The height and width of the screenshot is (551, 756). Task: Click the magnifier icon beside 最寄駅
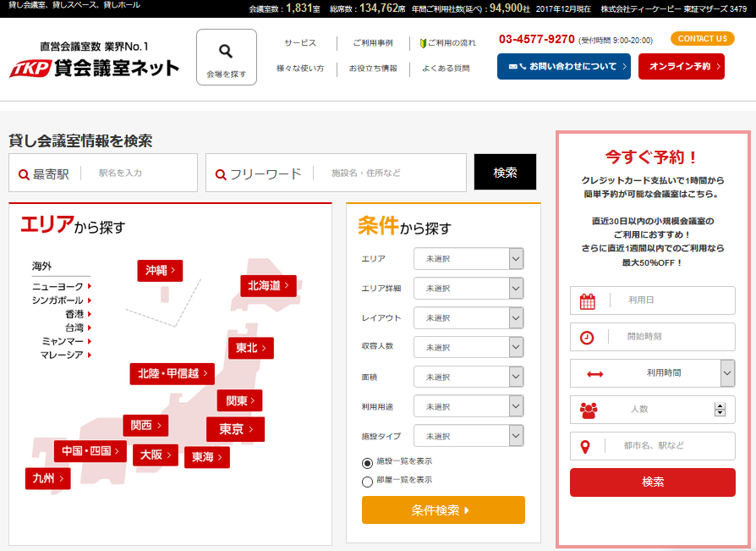click(x=24, y=174)
